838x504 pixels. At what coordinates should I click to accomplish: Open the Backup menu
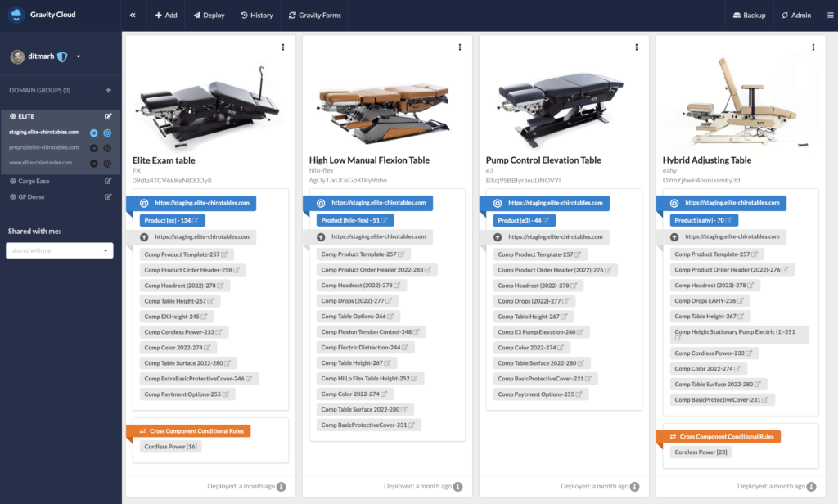[x=750, y=16]
